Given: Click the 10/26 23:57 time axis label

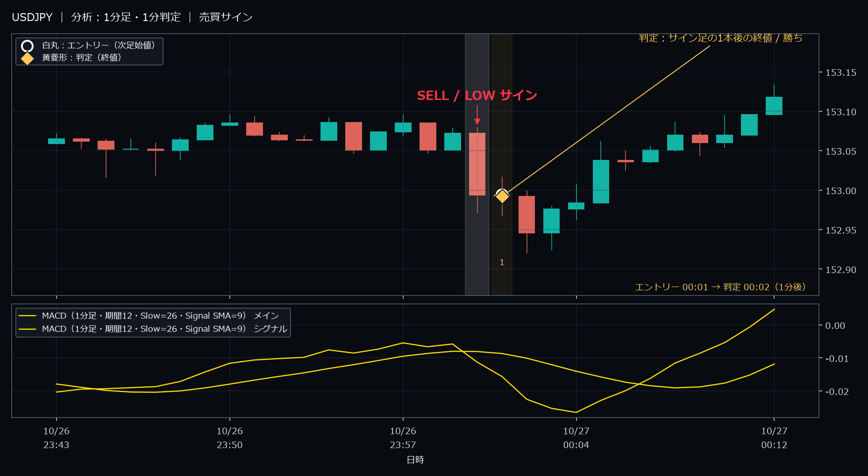Looking at the screenshot, I should point(403,438).
